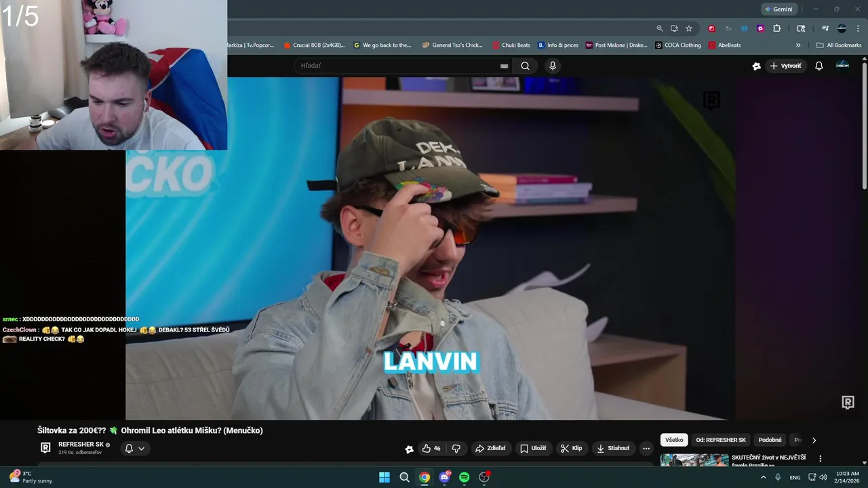Dislike the video with thumbs-down

(456, 448)
